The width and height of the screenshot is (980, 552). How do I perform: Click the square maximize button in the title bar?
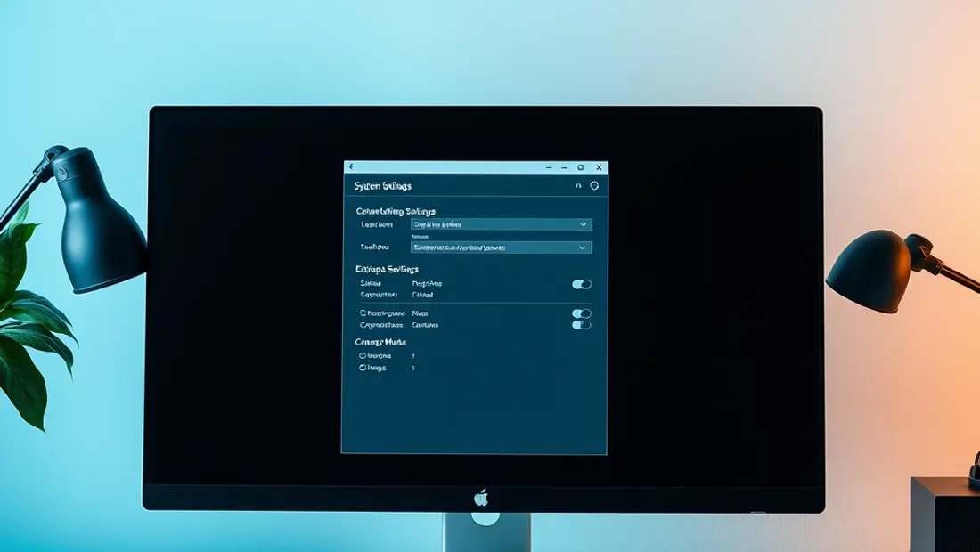(x=581, y=167)
